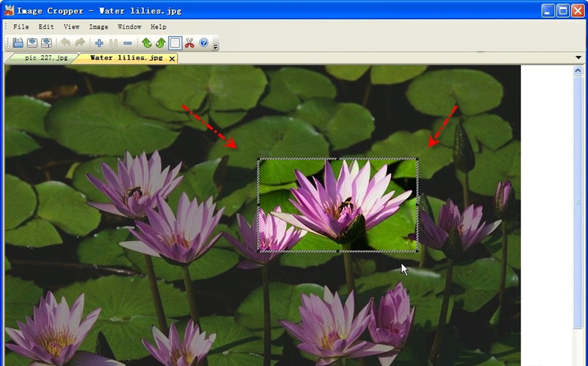Click the actual size 1:1 icon
The height and width of the screenshot is (366, 588).
113,43
